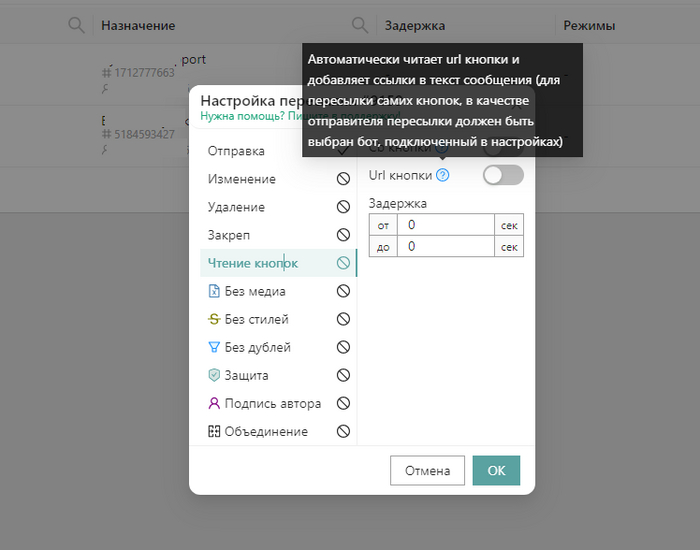
Task: Click the Без стилей strikethrough icon
Action: tap(214, 319)
